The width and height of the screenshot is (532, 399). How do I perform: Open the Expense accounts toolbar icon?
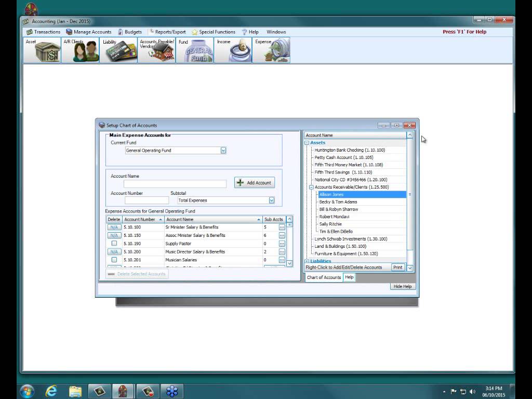tap(272, 50)
